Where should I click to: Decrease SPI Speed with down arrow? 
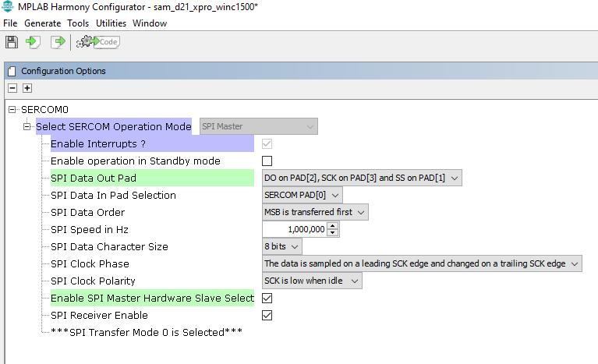tap(333, 233)
